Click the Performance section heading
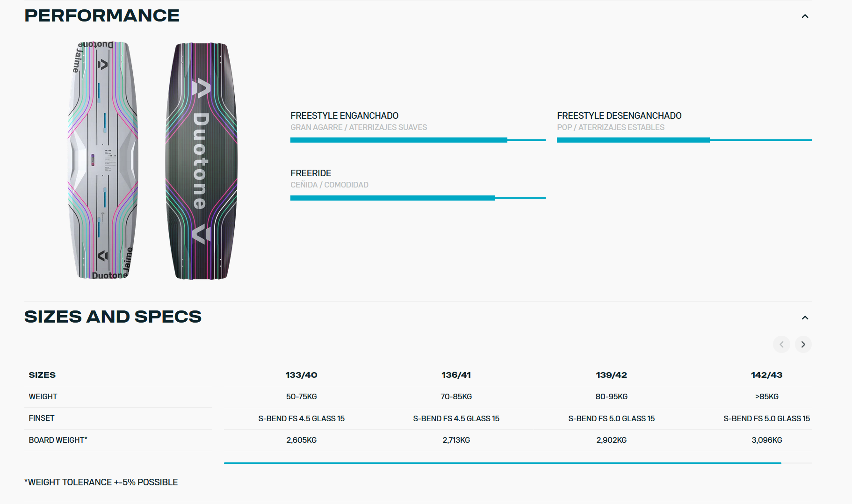This screenshot has height=504, width=852. [x=102, y=16]
